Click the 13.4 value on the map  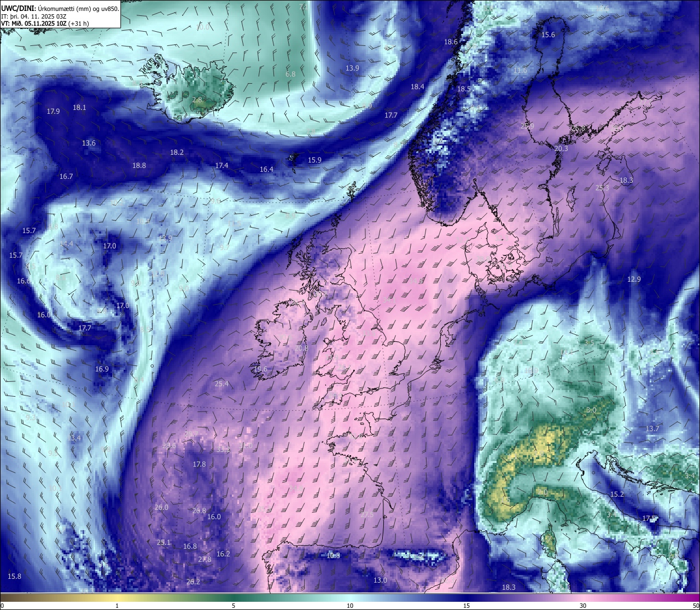[74, 438]
